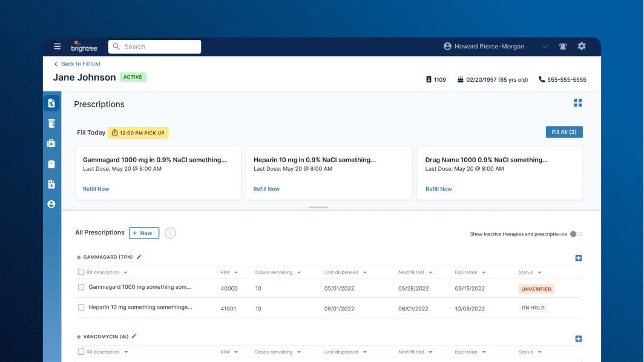Click the Fill All (3) button
The height and width of the screenshot is (362, 644).
tap(564, 132)
